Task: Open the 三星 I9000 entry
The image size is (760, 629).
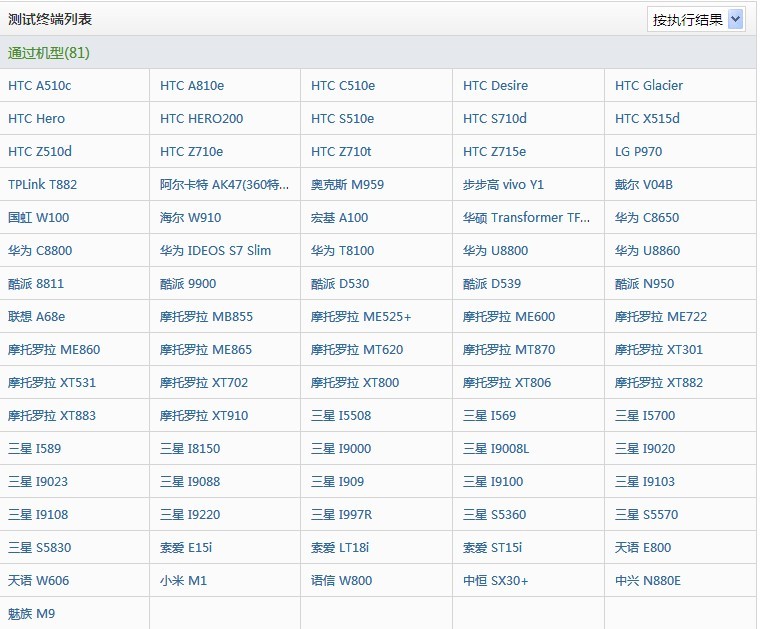Action: click(x=341, y=448)
